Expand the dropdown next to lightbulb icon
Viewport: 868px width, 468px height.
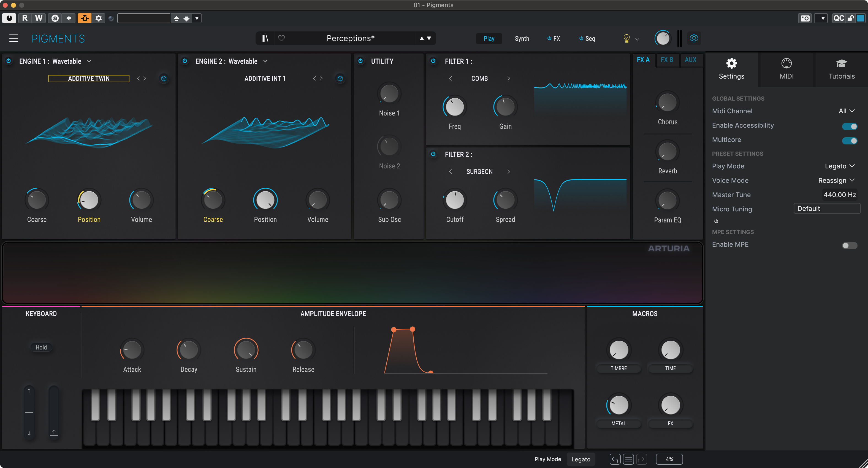pos(637,39)
